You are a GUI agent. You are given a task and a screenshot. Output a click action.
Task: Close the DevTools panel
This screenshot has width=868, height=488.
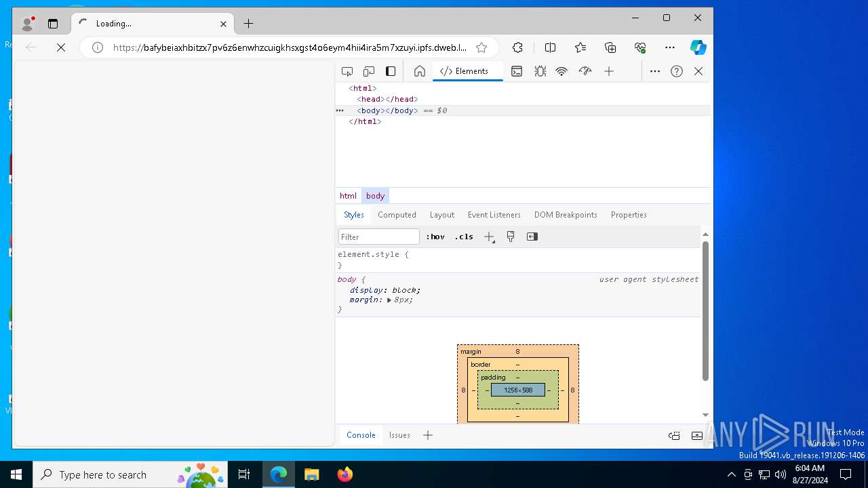[x=698, y=71]
